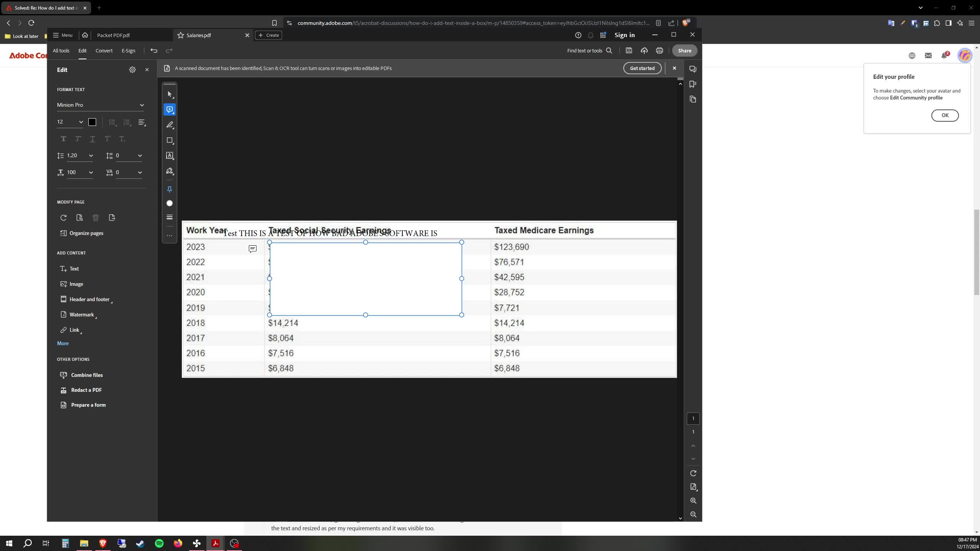Open the Fill & Sign pen tool
This screenshot has width=980, height=551.
click(170, 171)
